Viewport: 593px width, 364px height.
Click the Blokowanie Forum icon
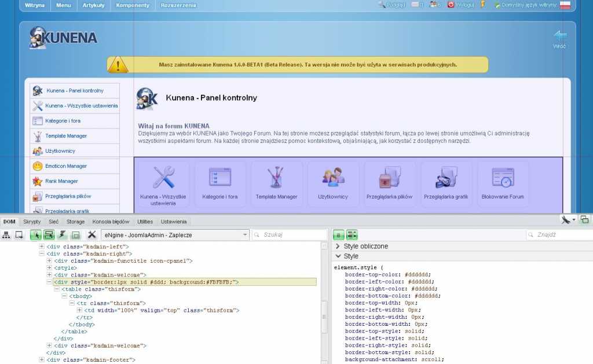[x=502, y=178]
